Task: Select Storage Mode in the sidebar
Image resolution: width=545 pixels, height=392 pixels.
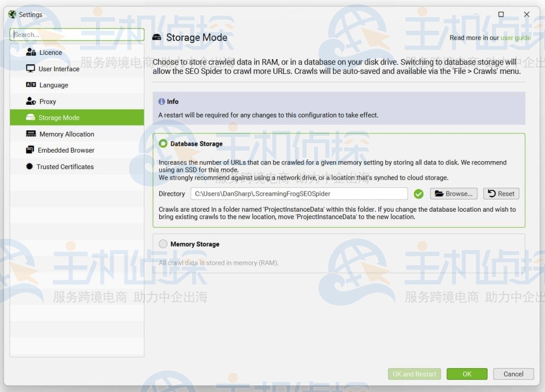Action: tap(77, 118)
